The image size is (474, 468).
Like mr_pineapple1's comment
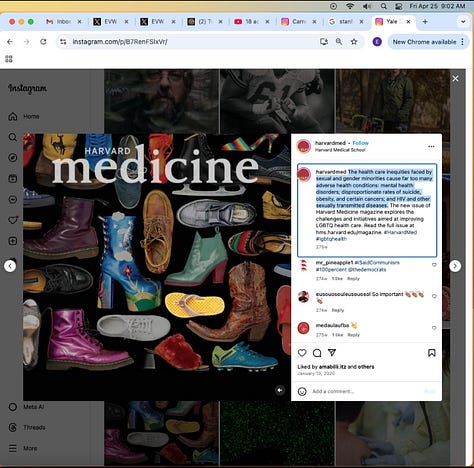(x=434, y=265)
